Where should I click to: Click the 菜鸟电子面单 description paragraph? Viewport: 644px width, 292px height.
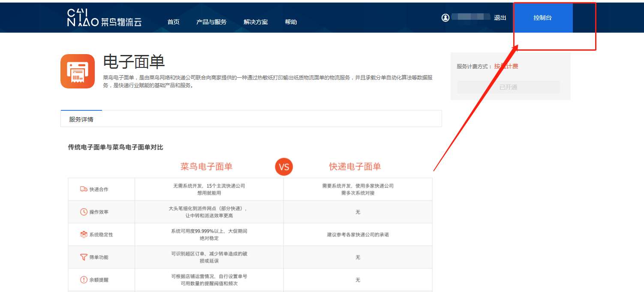(x=268, y=81)
